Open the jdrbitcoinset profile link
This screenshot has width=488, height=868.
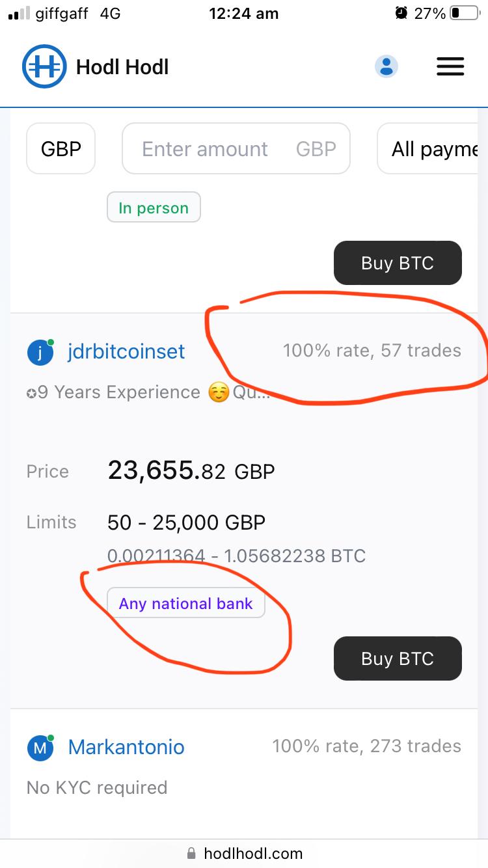[126, 351]
